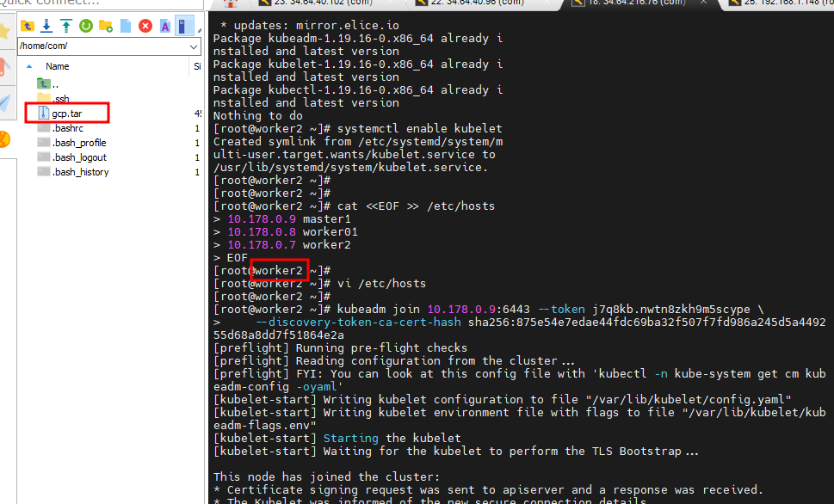Screen dimensions: 834x504
Task: Toggle the highlighted blue panel toolbar icon
Action: [184, 26]
